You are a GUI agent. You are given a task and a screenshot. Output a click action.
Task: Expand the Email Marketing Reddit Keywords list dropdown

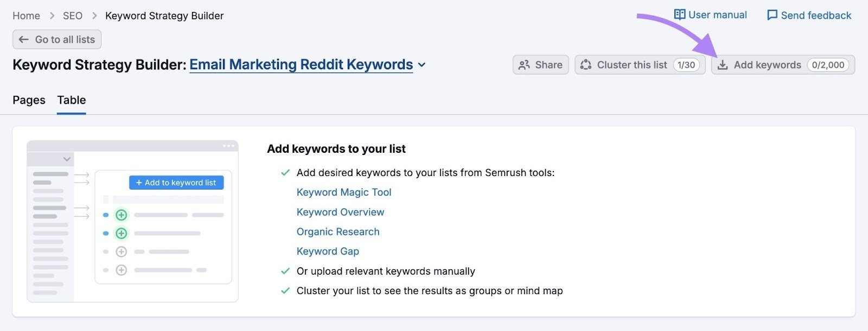coord(422,64)
